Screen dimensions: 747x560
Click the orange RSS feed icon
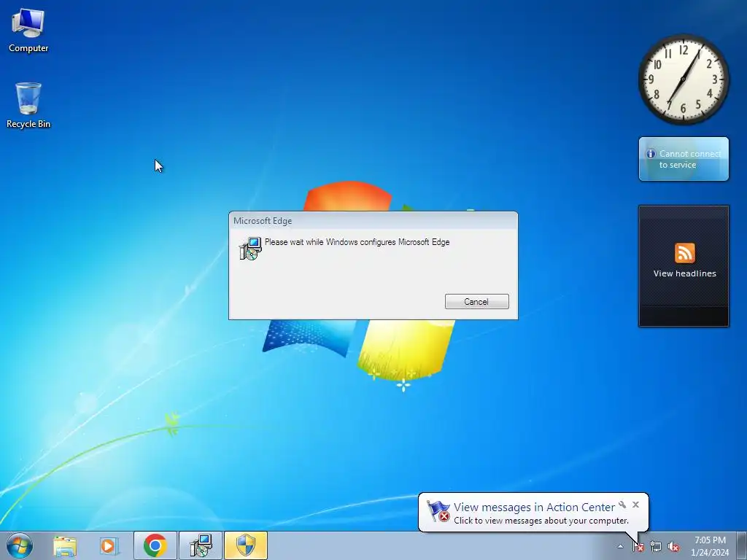pos(684,253)
